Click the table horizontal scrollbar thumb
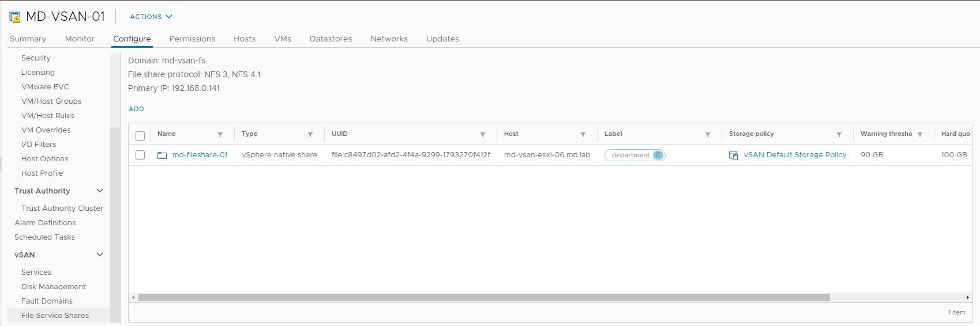Viewport: 980px width, 326px height. tap(484, 298)
